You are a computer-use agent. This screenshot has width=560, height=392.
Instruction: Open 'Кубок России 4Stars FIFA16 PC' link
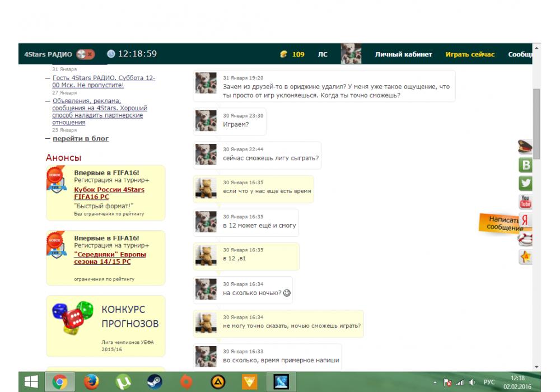click(109, 193)
